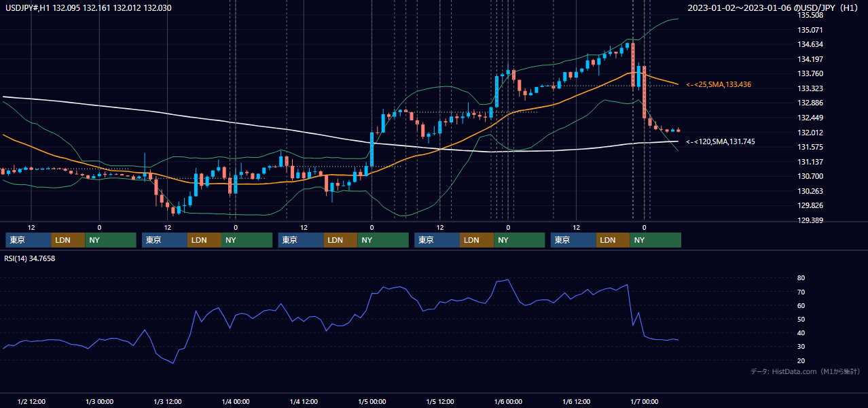Select the rightmost NY session box
Image resolution: width=868 pixels, height=408 pixels.
click(656, 240)
